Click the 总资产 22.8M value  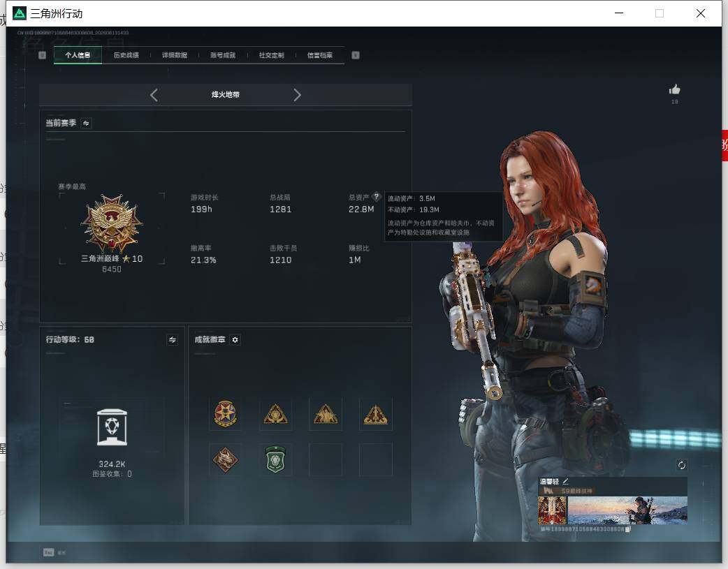pos(361,209)
